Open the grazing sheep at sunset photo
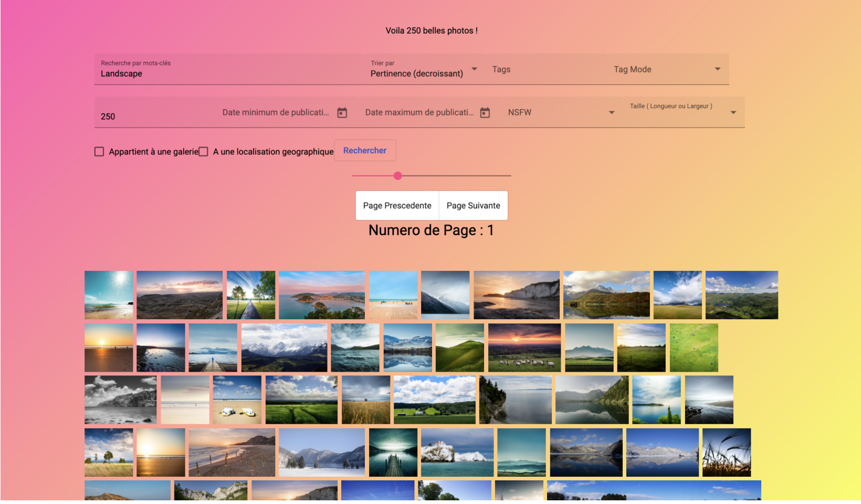Screen dimensions: 861x504 tap(524, 348)
